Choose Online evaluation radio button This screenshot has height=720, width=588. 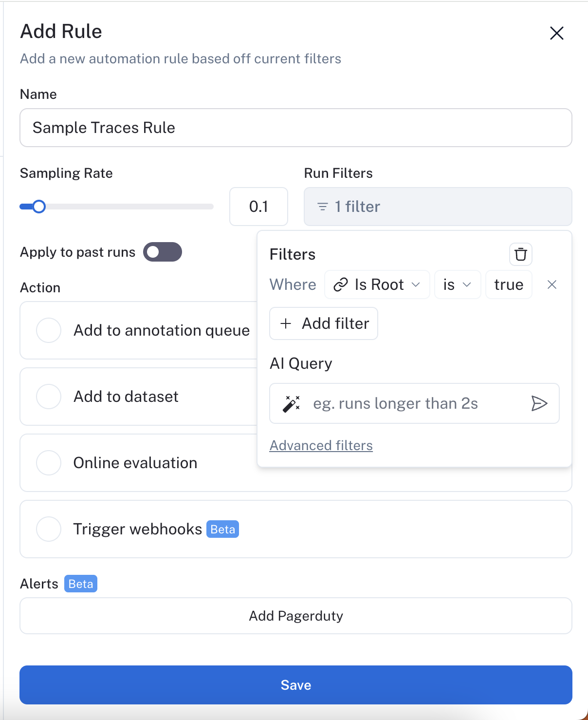[49, 463]
